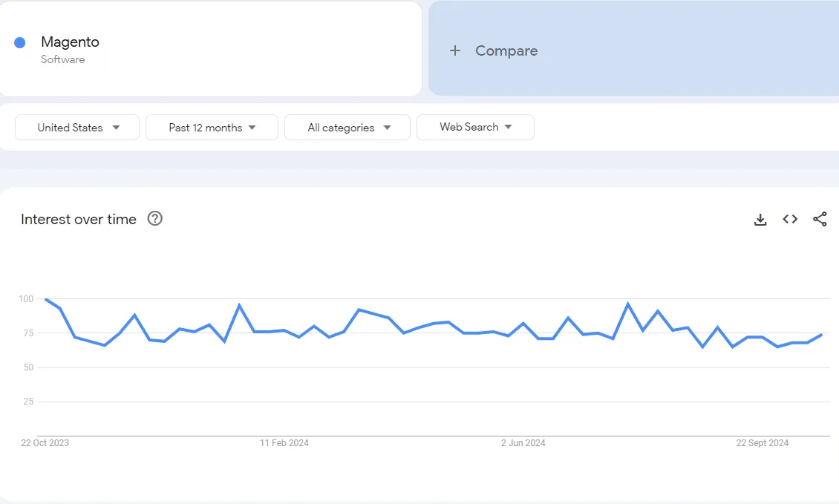Open the embed code for the chart
The image size is (839, 504).
[789, 219]
